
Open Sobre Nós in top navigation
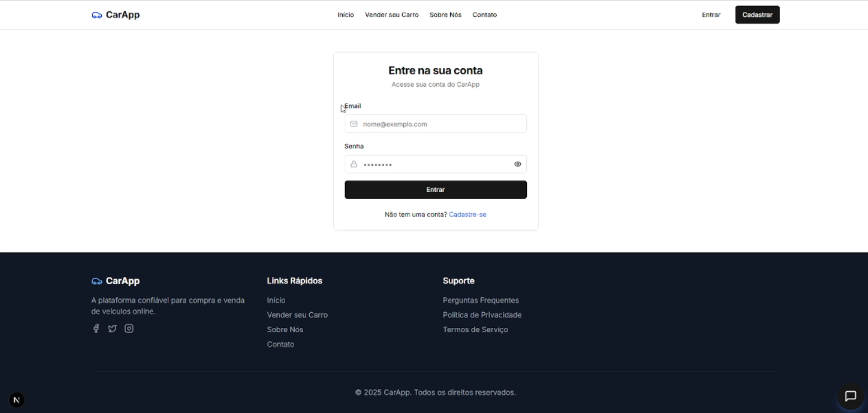[x=445, y=15]
